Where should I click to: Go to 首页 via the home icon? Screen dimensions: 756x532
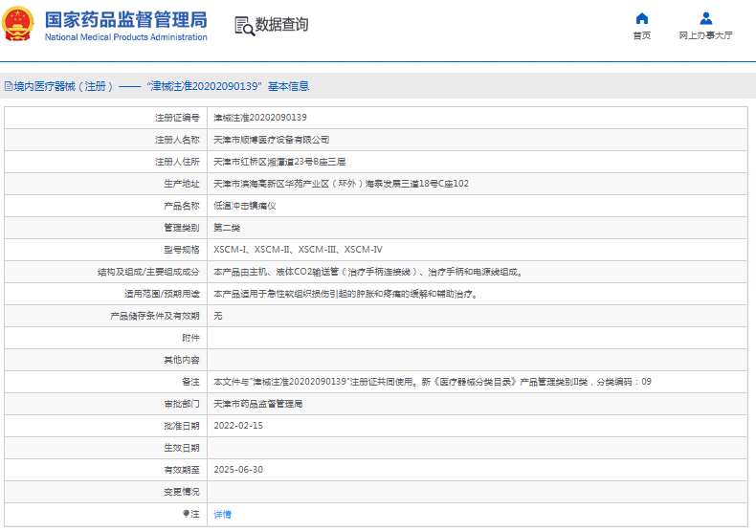pos(642,18)
